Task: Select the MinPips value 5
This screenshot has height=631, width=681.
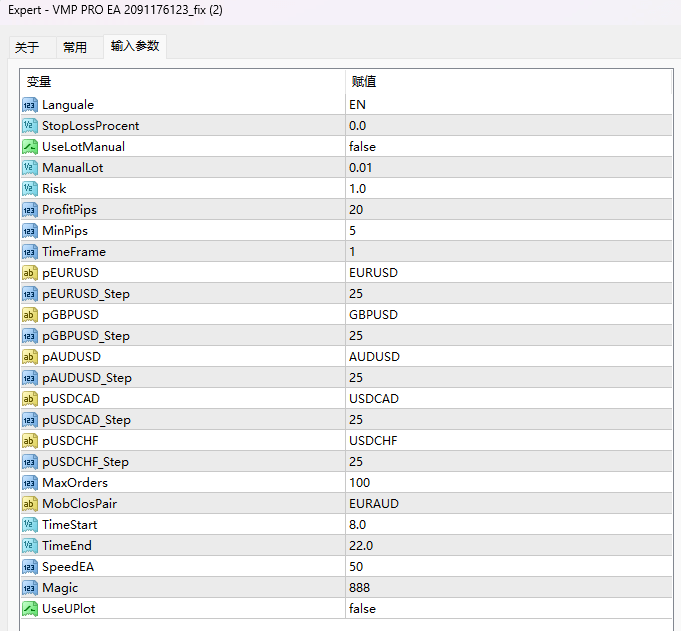Action: (x=353, y=231)
